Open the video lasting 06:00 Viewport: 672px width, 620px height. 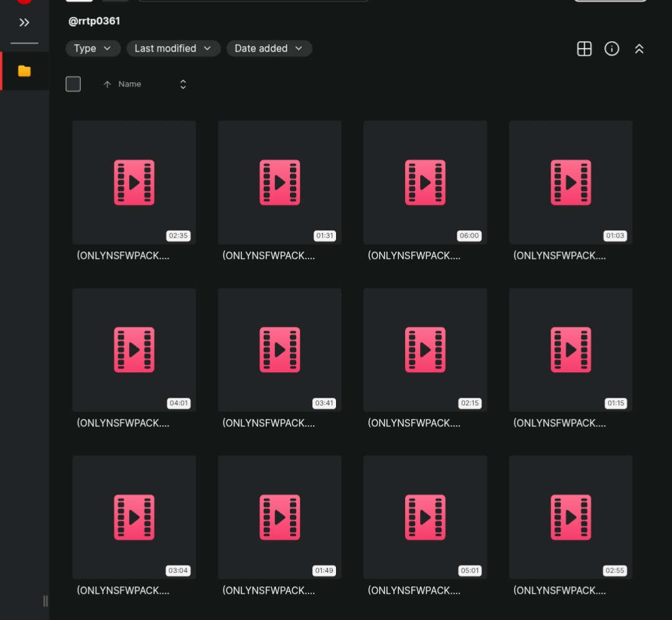coord(425,182)
